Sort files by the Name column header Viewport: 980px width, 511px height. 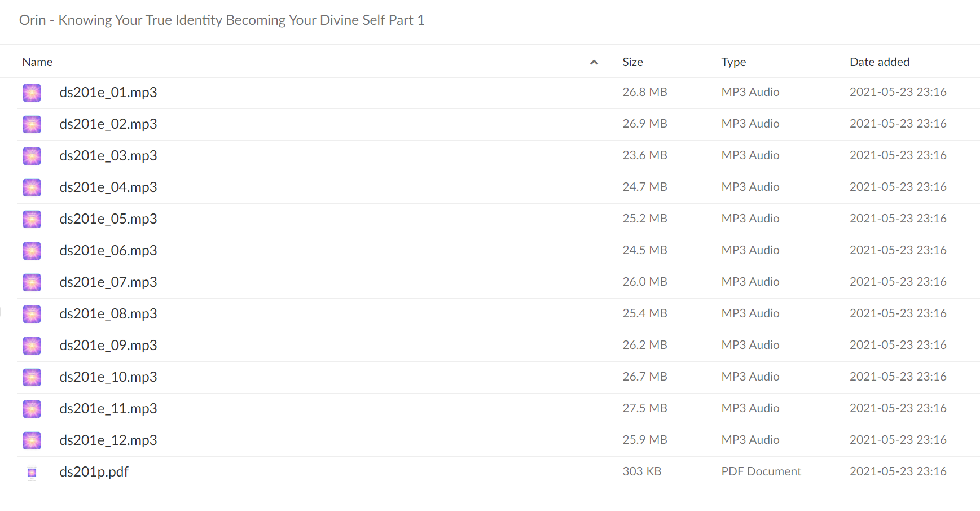37,62
